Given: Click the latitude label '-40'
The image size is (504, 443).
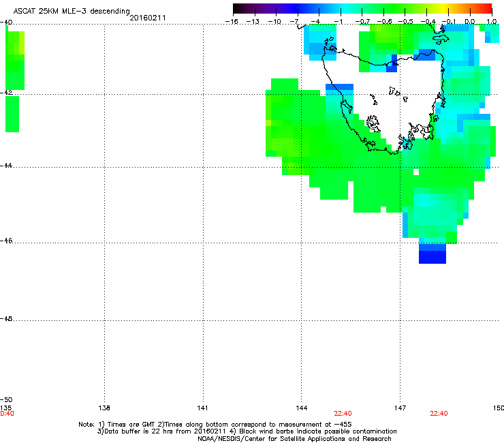Looking at the screenshot, I should [6, 22].
